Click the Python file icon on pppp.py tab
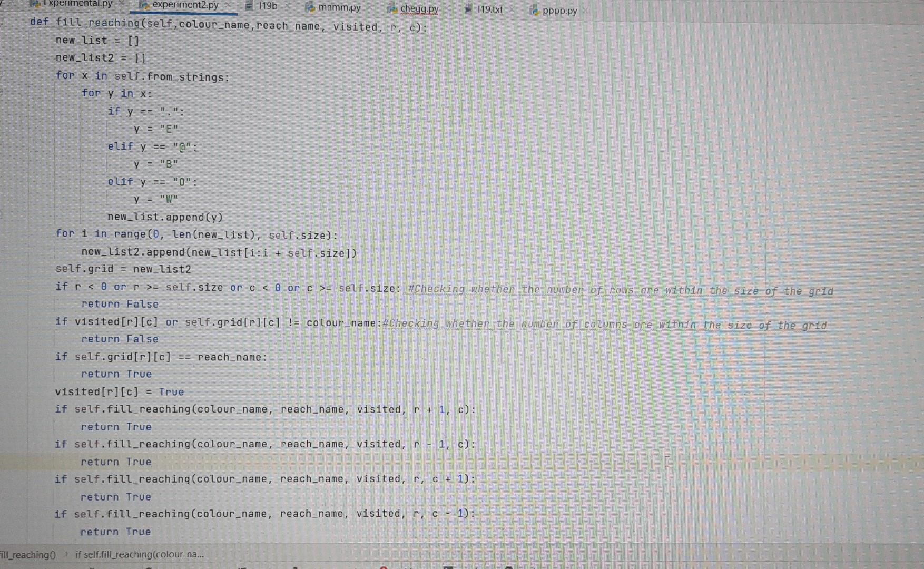The height and width of the screenshot is (569, 924). [x=535, y=11]
